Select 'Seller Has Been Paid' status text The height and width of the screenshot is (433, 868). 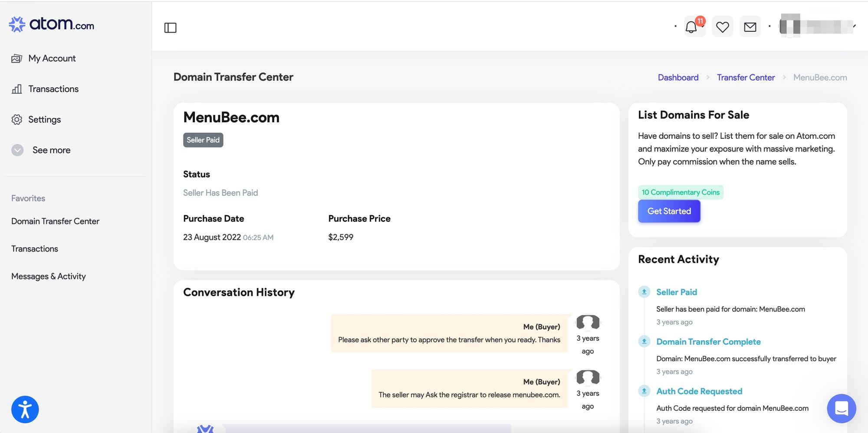(x=220, y=193)
